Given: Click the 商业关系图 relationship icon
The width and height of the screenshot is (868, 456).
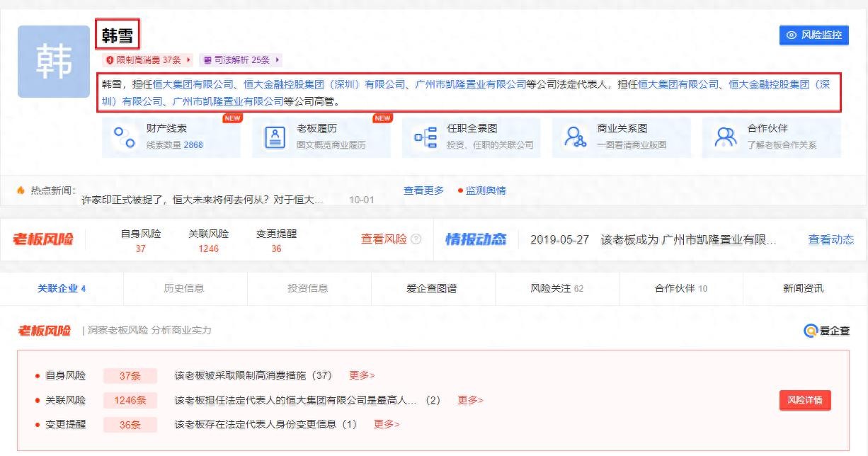Looking at the screenshot, I should click(x=576, y=137).
